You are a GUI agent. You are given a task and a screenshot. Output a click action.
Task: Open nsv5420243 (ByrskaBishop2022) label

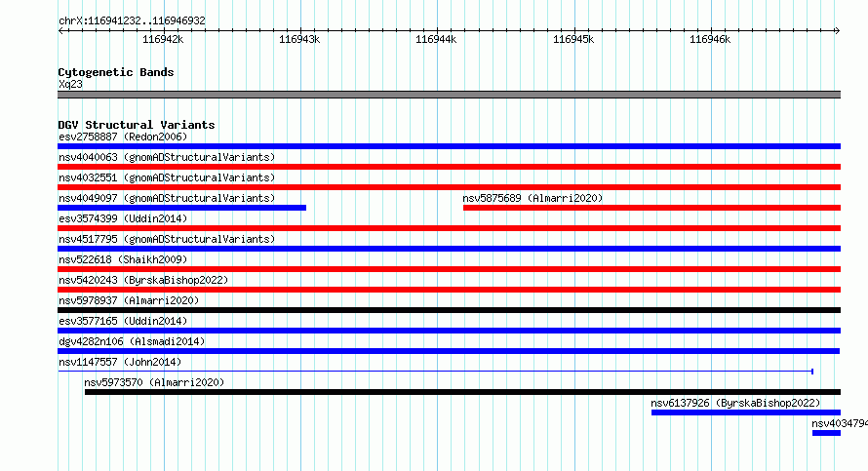coord(143,280)
